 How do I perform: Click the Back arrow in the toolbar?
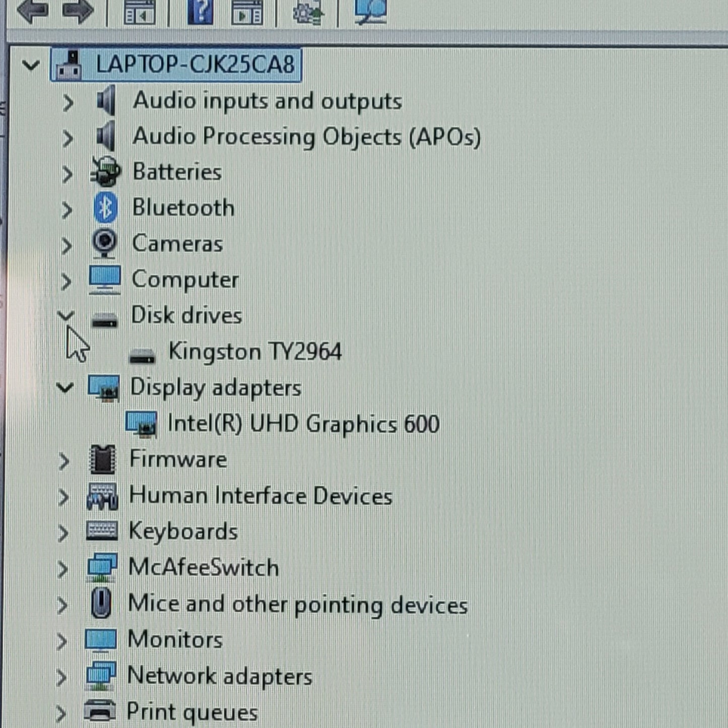coord(32,10)
